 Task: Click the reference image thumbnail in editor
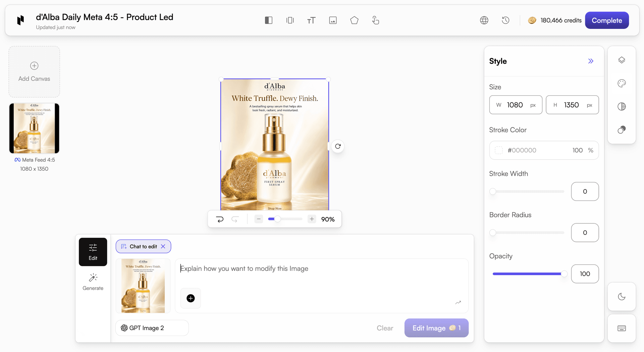143,286
